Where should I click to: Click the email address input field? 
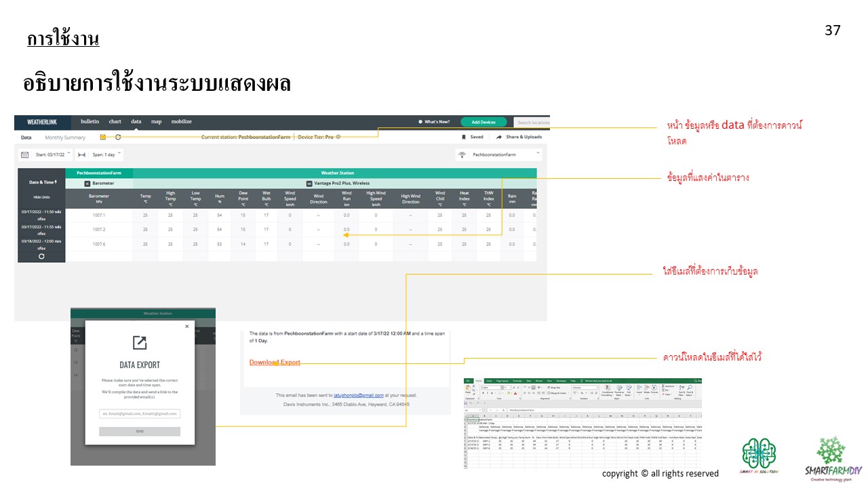pyautogui.click(x=140, y=413)
